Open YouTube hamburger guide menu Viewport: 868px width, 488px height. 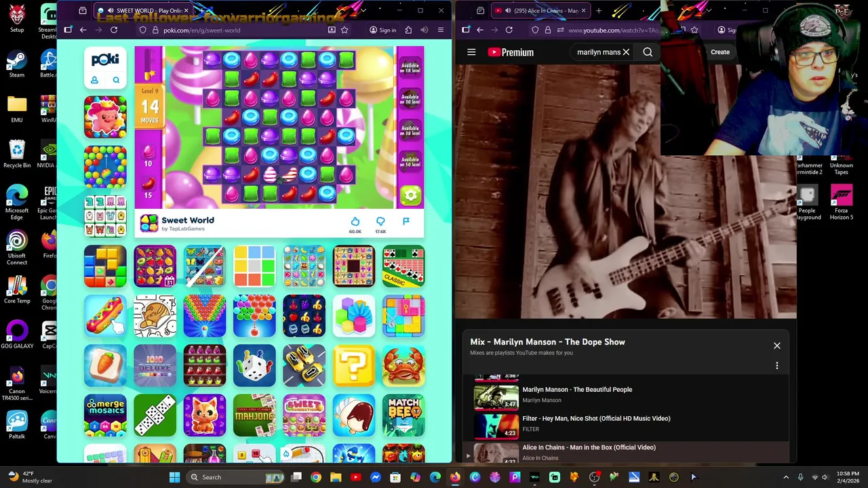point(471,52)
